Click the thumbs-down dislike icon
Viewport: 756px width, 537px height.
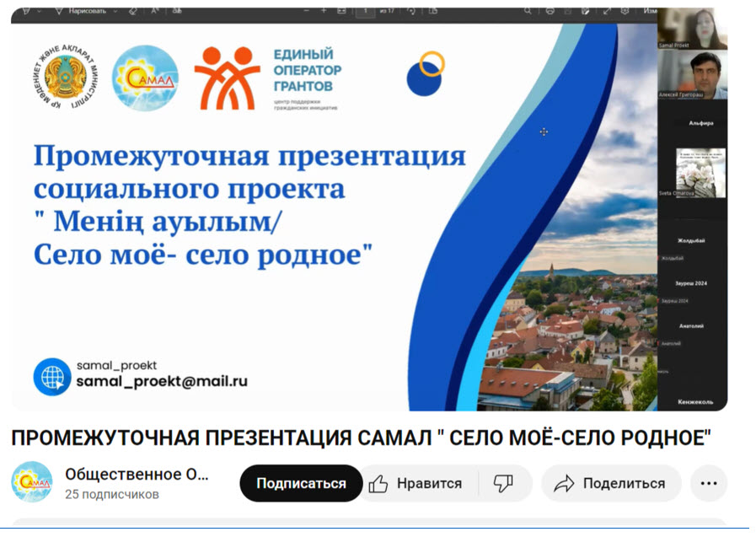coord(503,483)
